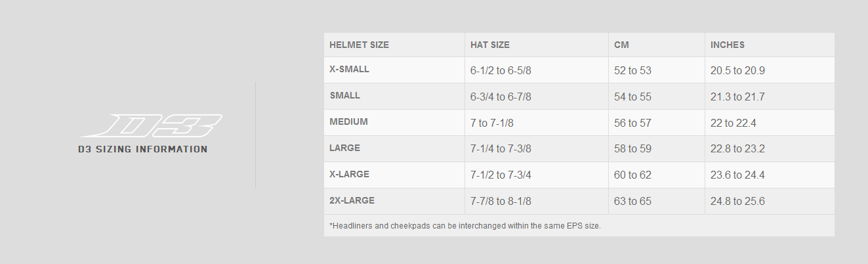Select the LARGE row label

[345, 148]
